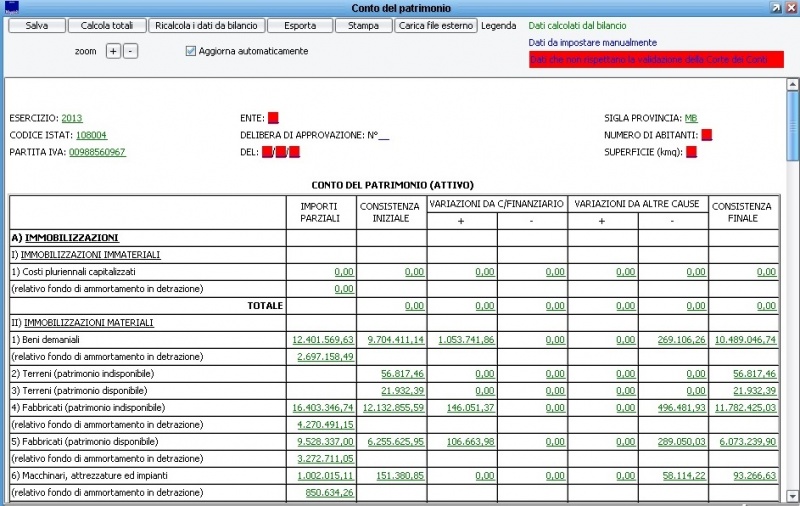Click the app icon in title bar
Image resolution: width=800 pixels, height=506 pixels.
(12, 7)
